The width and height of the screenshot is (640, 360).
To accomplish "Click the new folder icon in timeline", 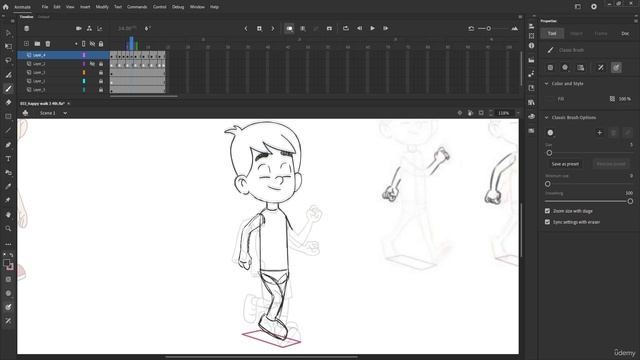I will tap(37, 44).
